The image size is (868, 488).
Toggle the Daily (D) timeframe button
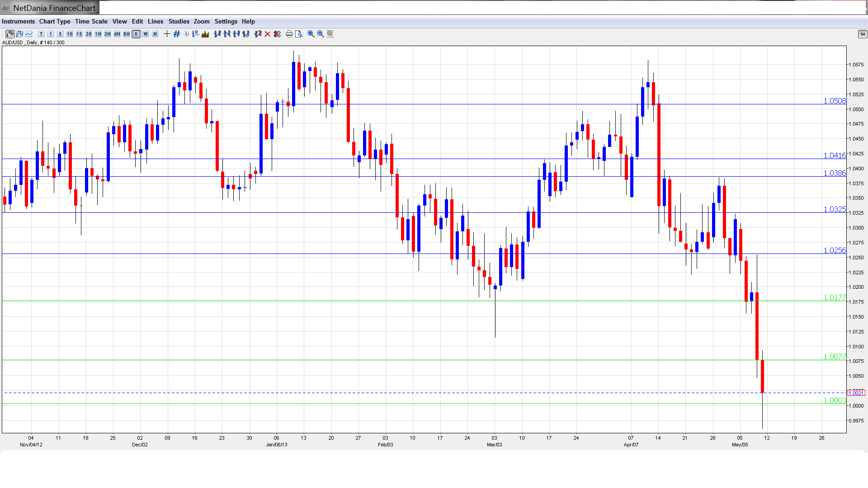tap(137, 34)
